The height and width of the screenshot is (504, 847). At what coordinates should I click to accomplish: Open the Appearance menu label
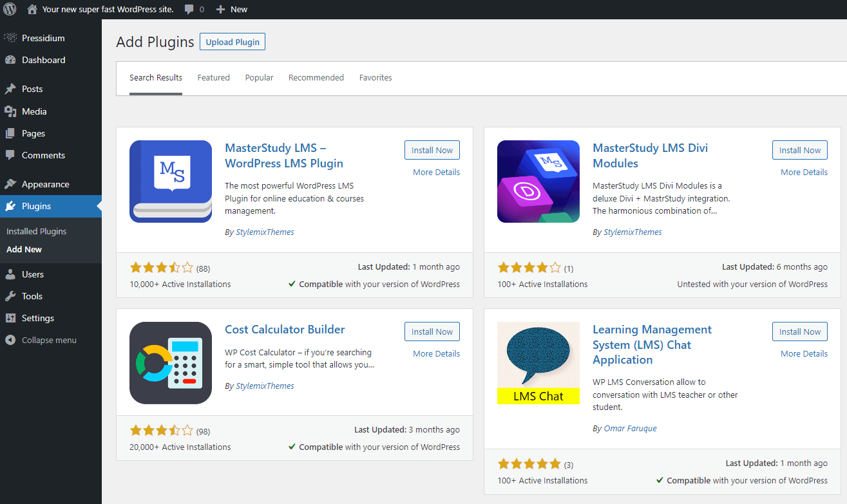click(46, 184)
